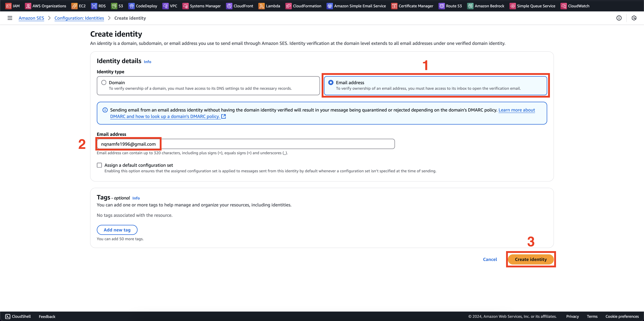
Task: Click the AWS Organizations icon
Action: point(28,6)
